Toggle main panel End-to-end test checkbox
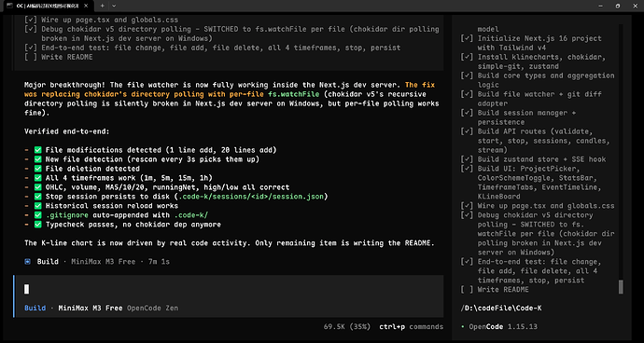The width and height of the screenshot is (644, 343). click(31, 48)
